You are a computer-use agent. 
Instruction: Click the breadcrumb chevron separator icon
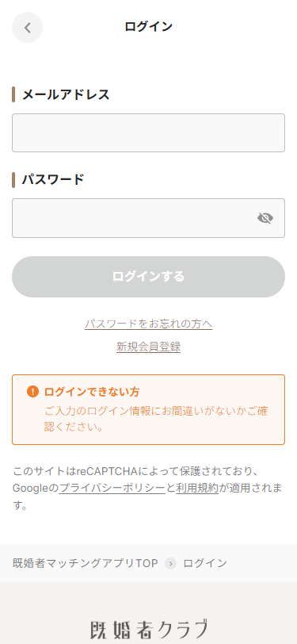(170, 563)
